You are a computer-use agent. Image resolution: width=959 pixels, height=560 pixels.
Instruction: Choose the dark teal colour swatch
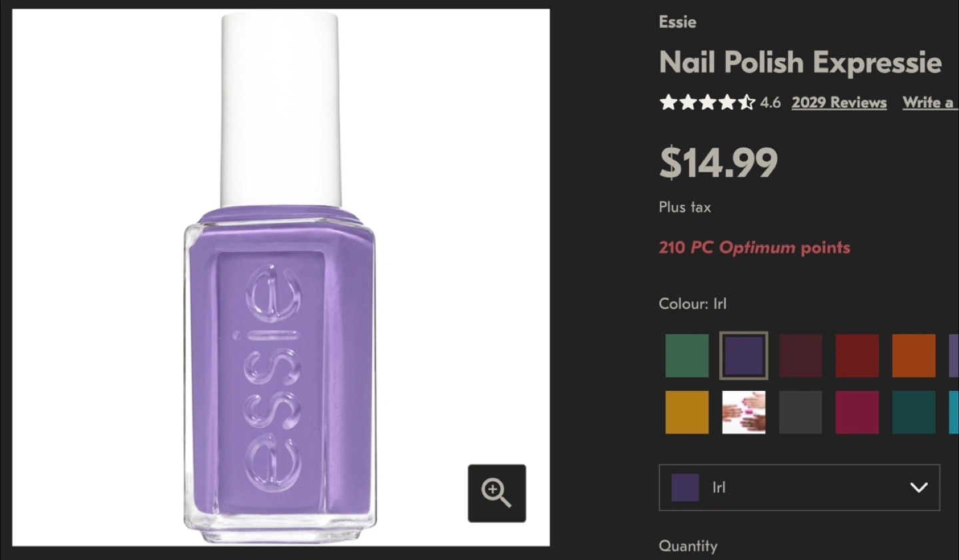point(913,412)
